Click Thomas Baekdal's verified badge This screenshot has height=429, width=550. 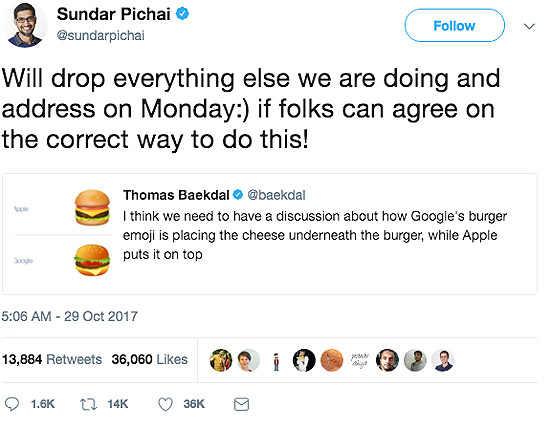click(x=238, y=194)
